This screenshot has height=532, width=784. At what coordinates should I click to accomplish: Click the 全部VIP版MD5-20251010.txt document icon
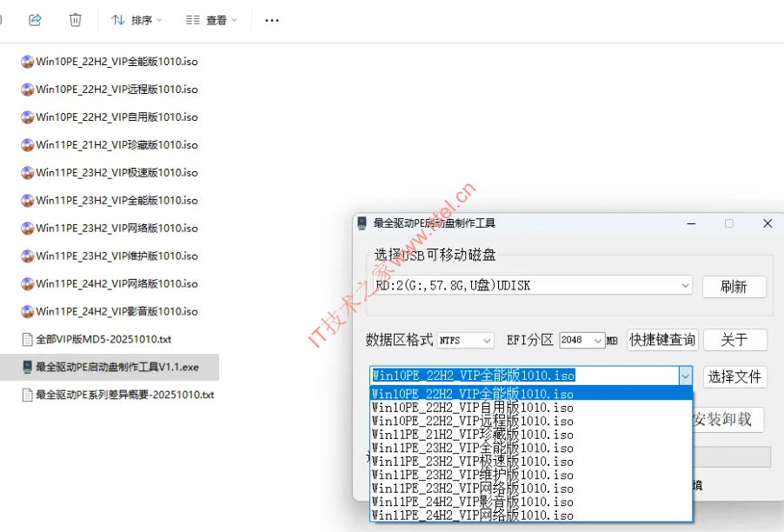[x=27, y=339]
